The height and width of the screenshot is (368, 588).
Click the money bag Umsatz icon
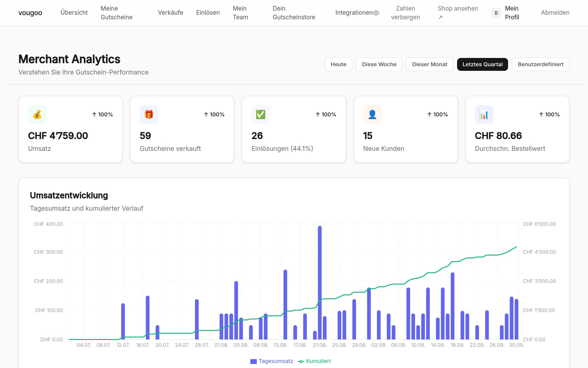[x=37, y=114]
